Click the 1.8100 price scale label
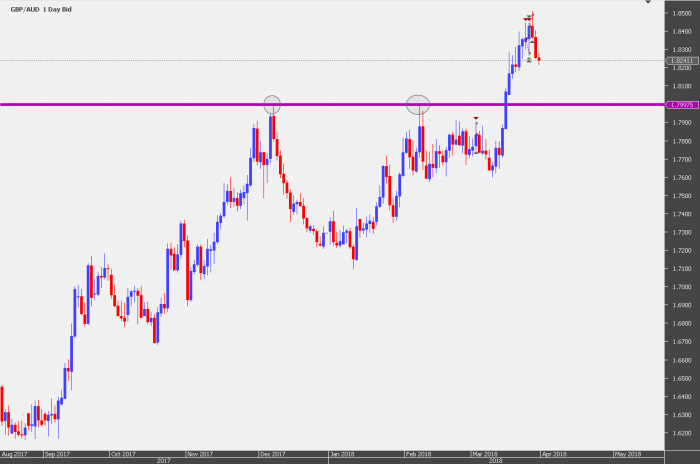Screen dimensions: 700x464 pos(682,86)
